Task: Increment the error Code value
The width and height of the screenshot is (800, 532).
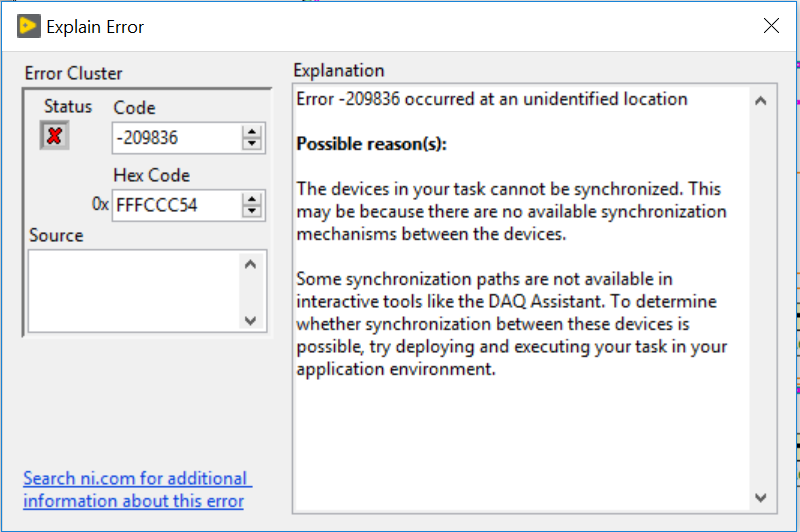Action: coord(252,131)
